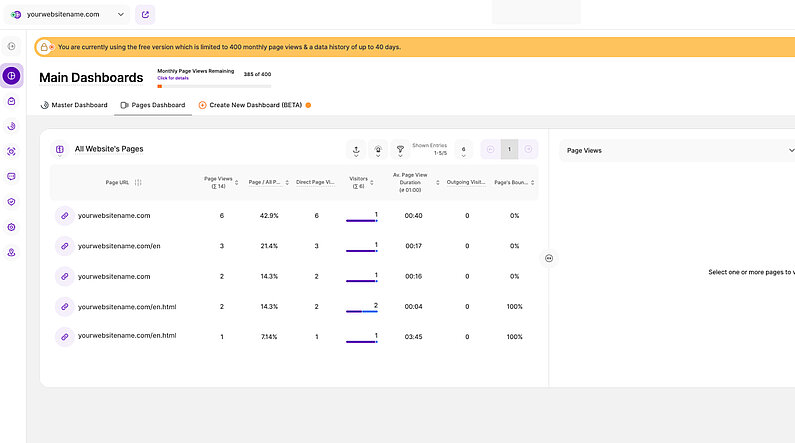Click the shield icon in left sidebar
This screenshot has width=795, height=443.
point(12,201)
